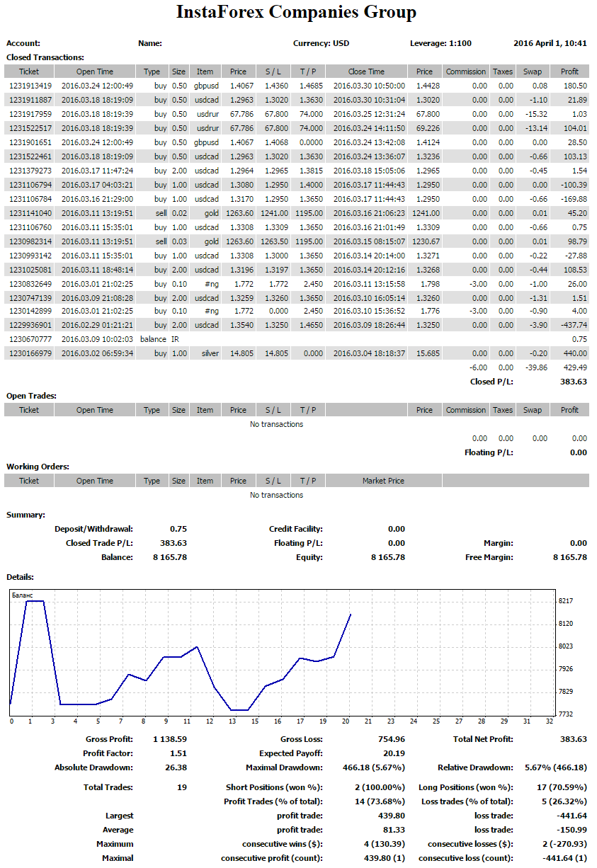The image size is (597, 868).
Task: Click the 'Credit Facility:' label
Action: 296,529
